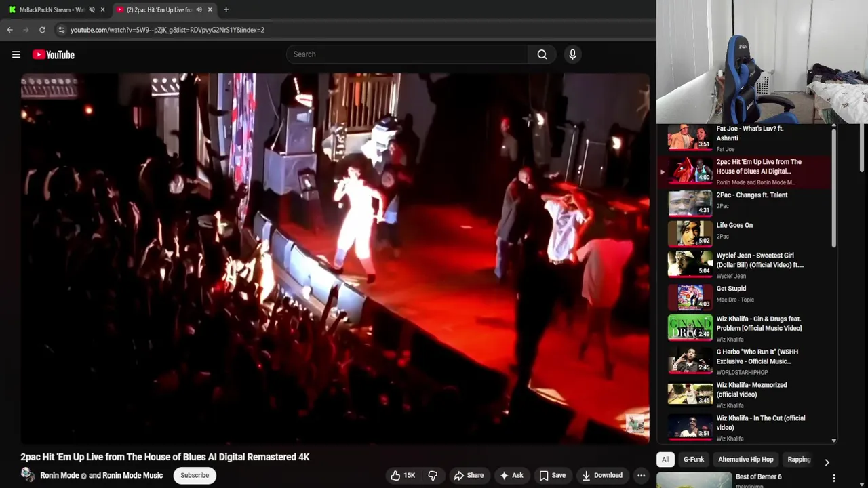
Task: Go forward with the browser forward arrow
Action: coord(26,30)
